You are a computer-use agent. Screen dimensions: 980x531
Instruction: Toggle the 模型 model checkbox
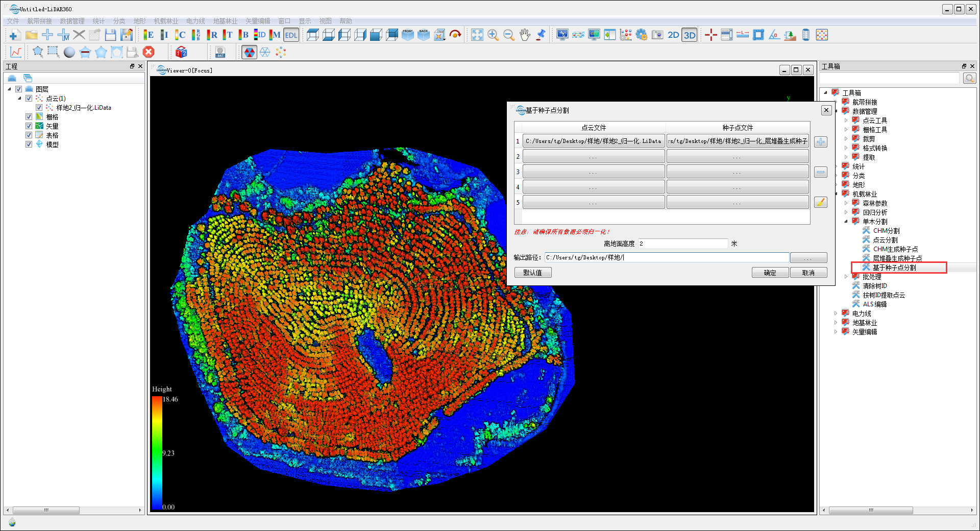29,144
